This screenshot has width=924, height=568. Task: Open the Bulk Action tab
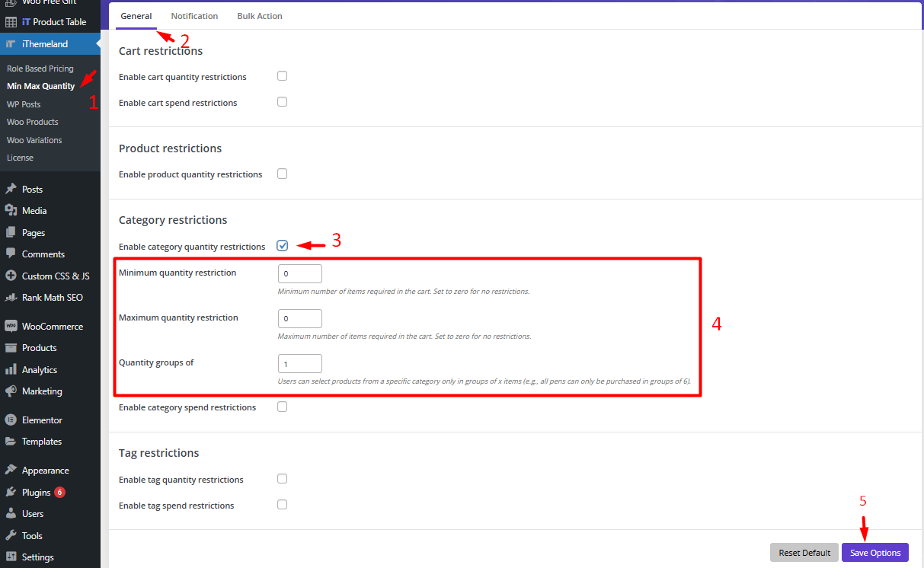point(260,16)
